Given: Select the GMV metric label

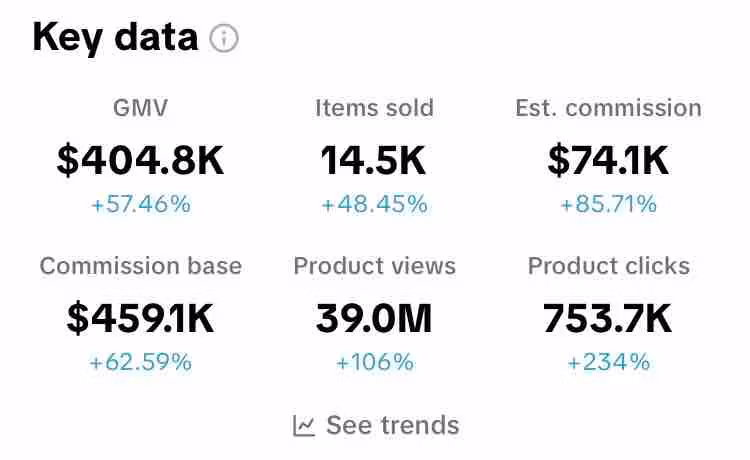Looking at the screenshot, I should tap(140, 108).
